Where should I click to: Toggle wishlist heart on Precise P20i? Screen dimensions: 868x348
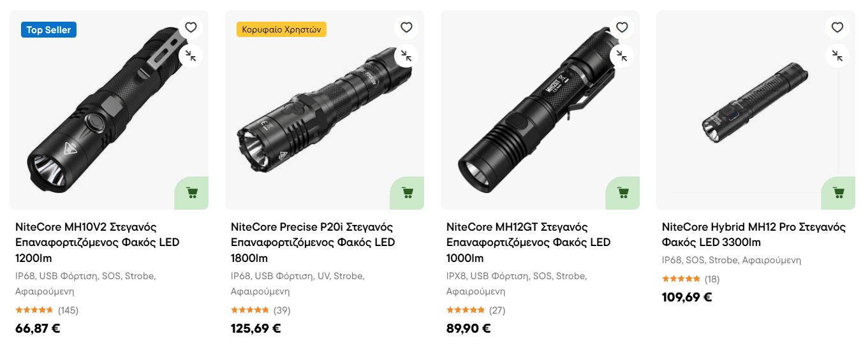click(406, 27)
